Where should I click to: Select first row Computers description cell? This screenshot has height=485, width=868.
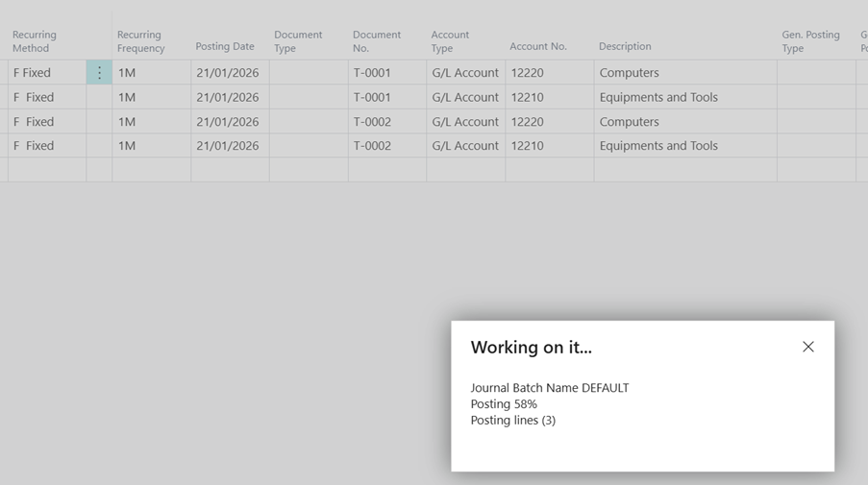pos(683,73)
